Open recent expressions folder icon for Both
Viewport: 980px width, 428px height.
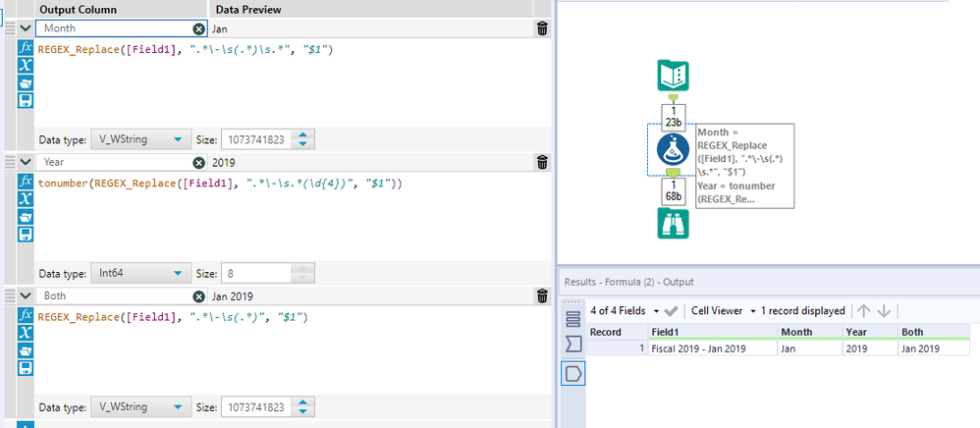click(25, 349)
